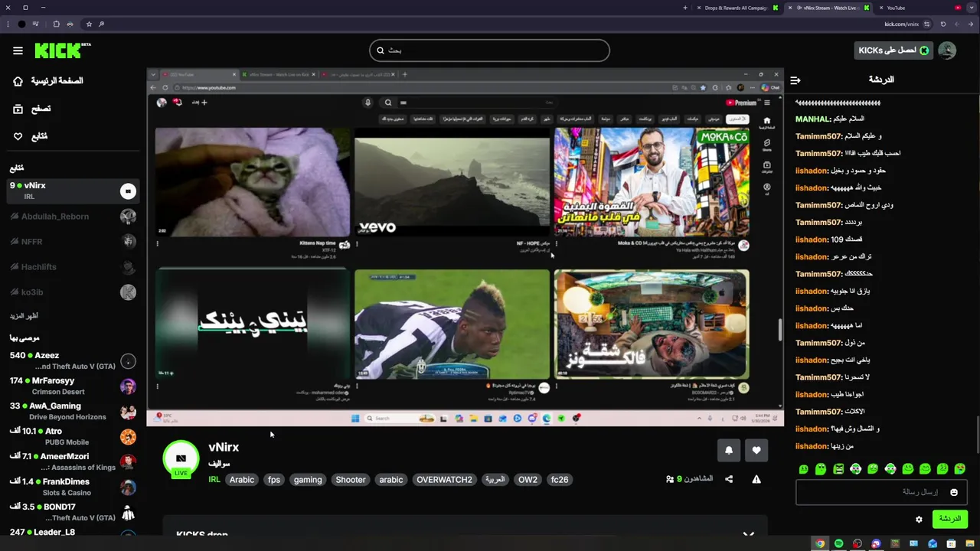Open recommended channel AmeerMzori
Screen dimensions: 980x551
point(73,461)
